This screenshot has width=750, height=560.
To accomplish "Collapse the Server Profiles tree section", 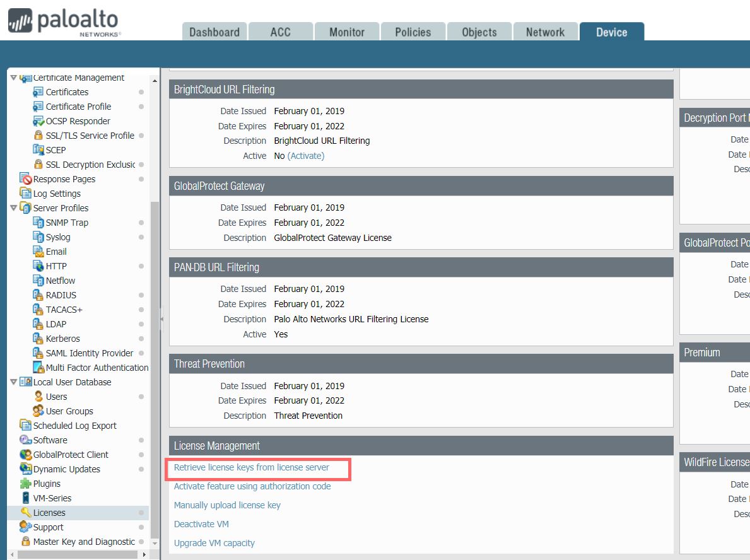I will (x=13, y=207).
